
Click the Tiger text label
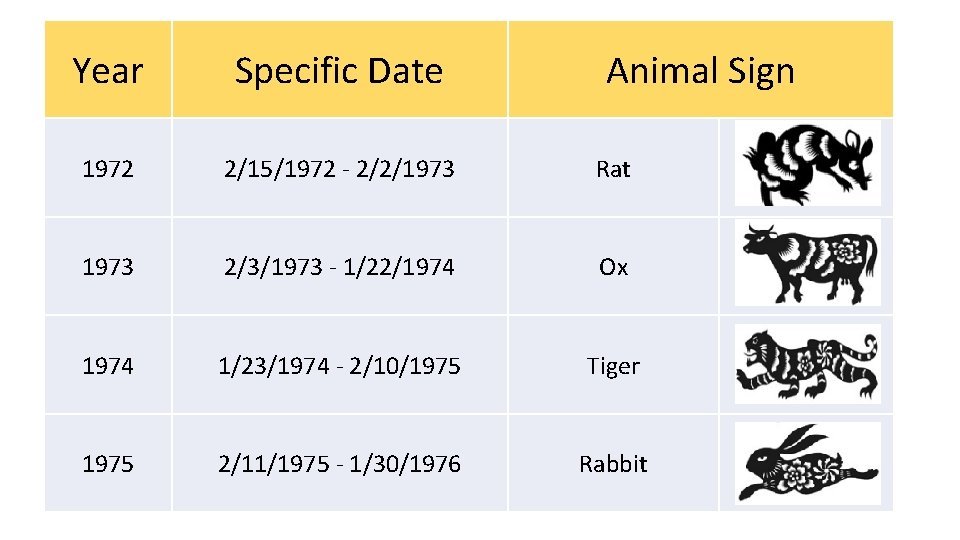click(613, 366)
